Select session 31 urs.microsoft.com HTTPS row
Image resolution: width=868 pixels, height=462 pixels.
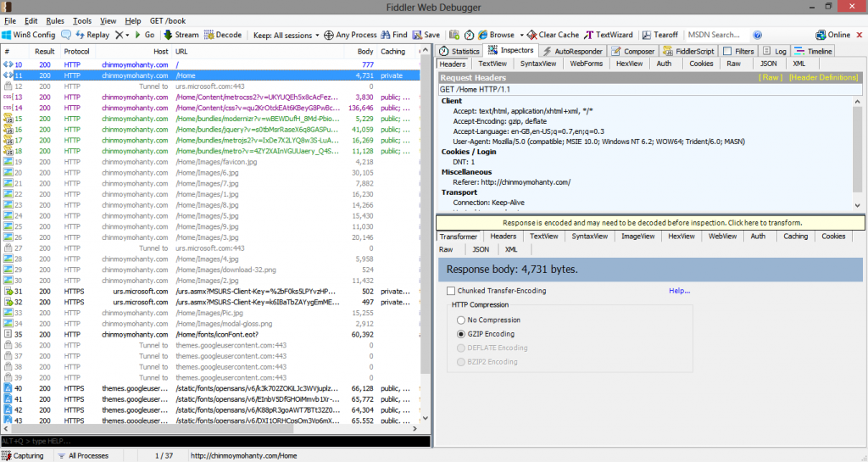click(210, 292)
